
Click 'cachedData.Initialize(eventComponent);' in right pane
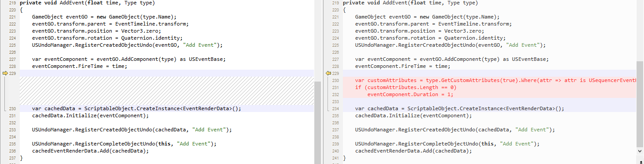tap(413, 116)
